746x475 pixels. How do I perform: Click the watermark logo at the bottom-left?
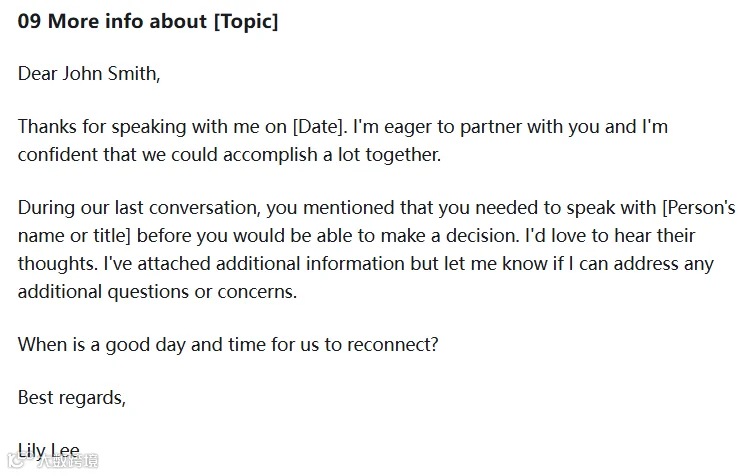coord(52,460)
